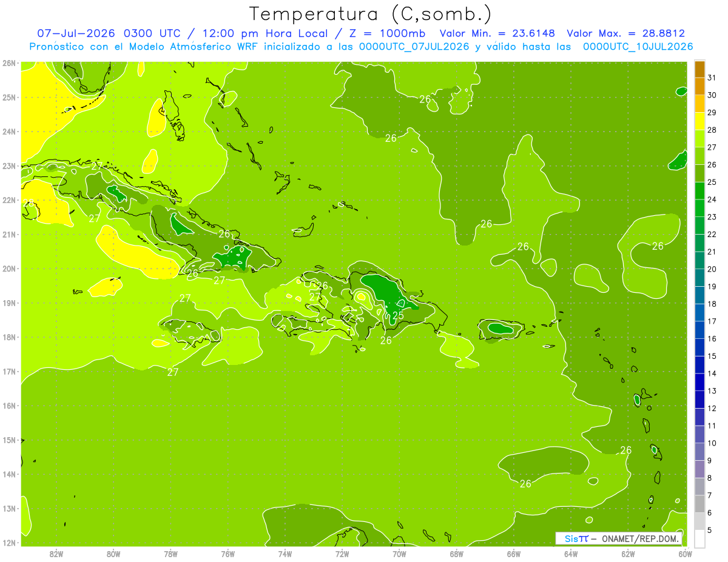Image resolution: width=728 pixels, height=562 pixels.
Task: Click the "76W" longitude axis label
Action: tap(227, 554)
